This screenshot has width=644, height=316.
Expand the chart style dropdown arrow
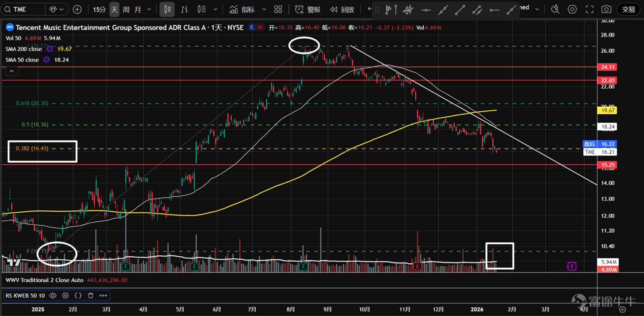point(215,9)
